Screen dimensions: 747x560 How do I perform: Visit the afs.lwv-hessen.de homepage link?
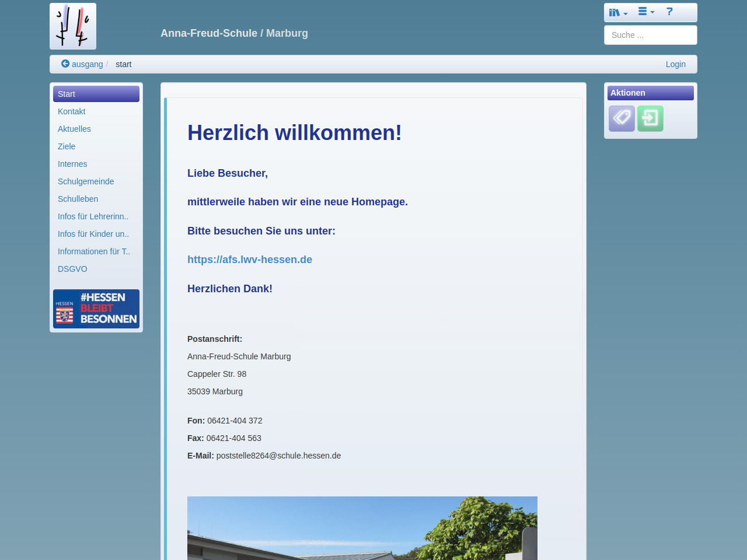pos(250,260)
